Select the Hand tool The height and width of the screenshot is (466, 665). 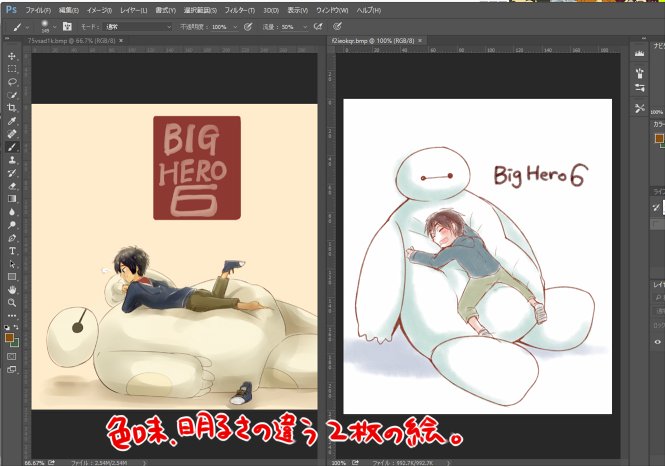tap(12, 290)
